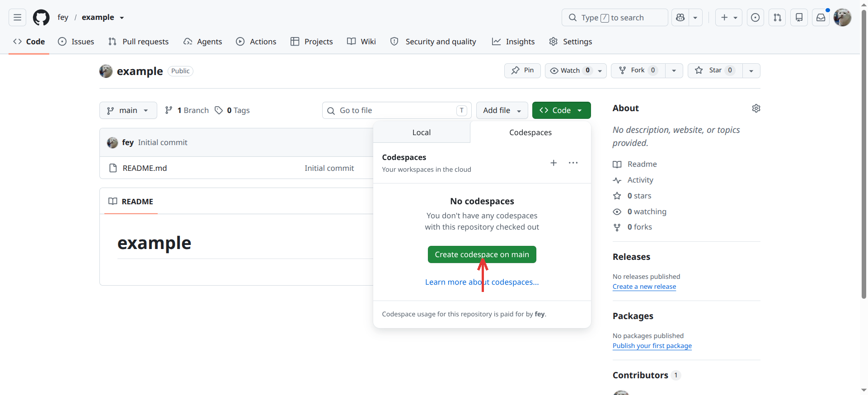This screenshot has height=395, width=868.
Task: Open the Releases section heading
Action: click(631, 257)
